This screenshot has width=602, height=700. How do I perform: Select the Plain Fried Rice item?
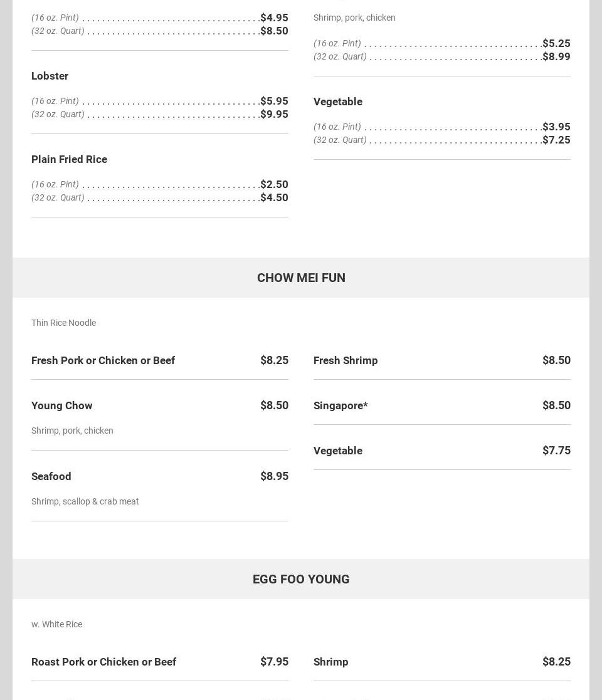[69, 159]
